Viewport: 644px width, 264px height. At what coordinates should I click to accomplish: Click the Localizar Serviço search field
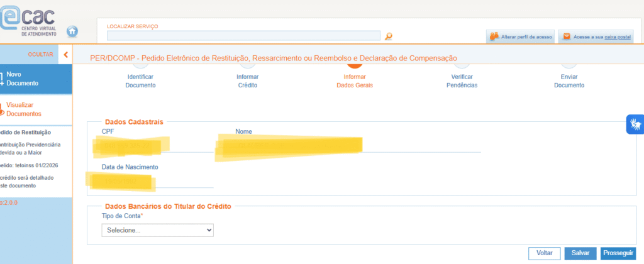(243, 36)
